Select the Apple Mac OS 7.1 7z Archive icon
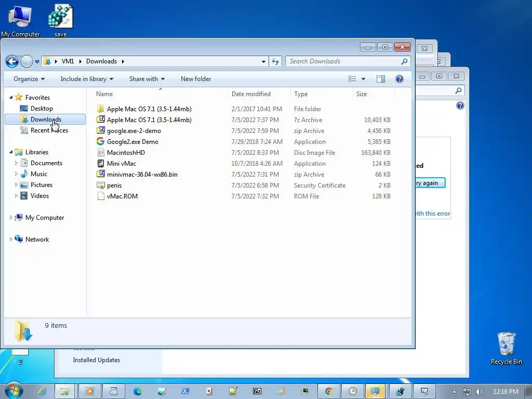The height and width of the screenshot is (399, 532). click(100, 119)
